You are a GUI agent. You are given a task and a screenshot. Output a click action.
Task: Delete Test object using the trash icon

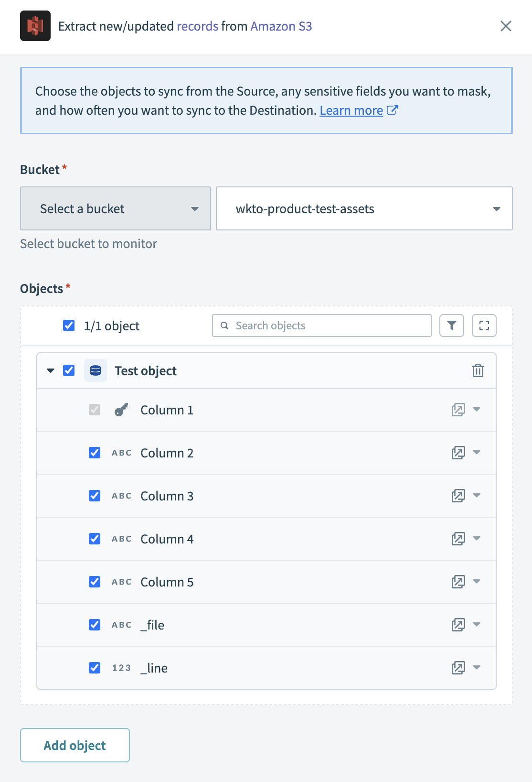pos(478,370)
